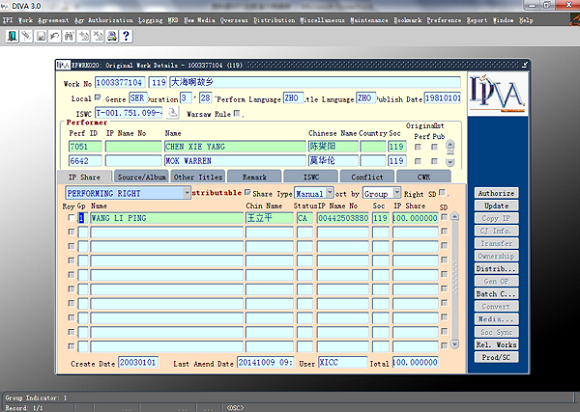The image size is (580, 412).
Task: Open the Distribution menu
Action: point(274,20)
